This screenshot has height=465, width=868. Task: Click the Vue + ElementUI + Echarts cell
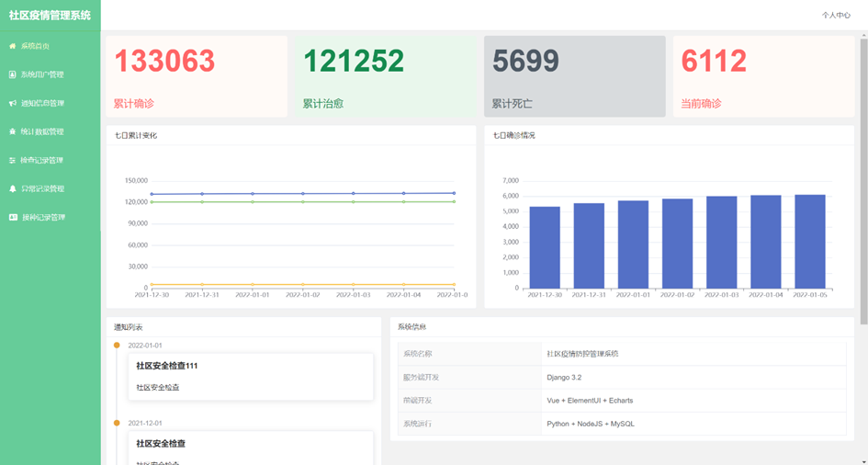(693, 401)
